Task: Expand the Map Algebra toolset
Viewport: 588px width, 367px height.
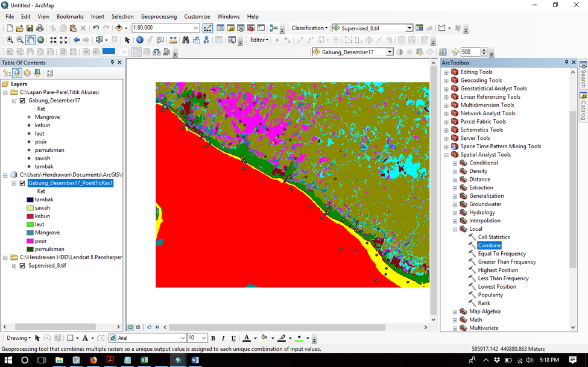Action: point(455,312)
